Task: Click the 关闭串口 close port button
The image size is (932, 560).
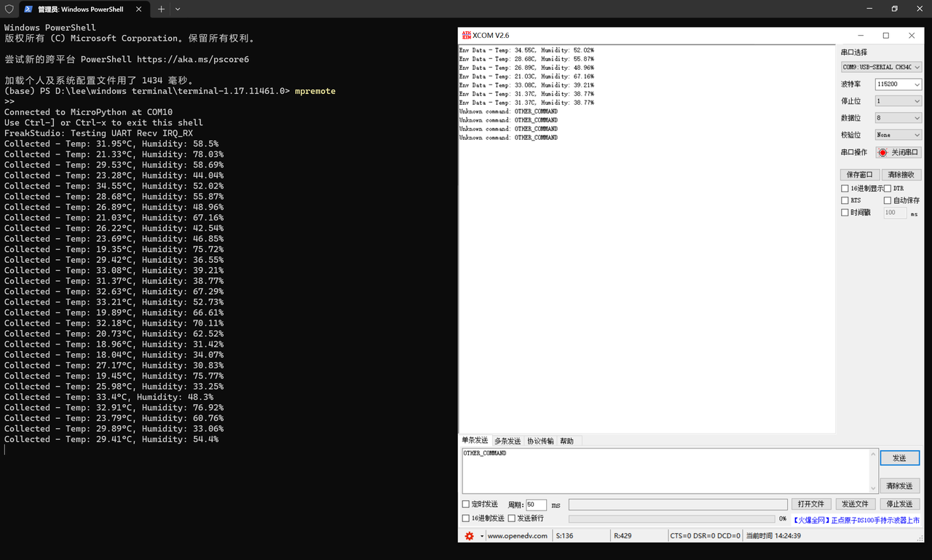Action: pyautogui.click(x=899, y=152)
